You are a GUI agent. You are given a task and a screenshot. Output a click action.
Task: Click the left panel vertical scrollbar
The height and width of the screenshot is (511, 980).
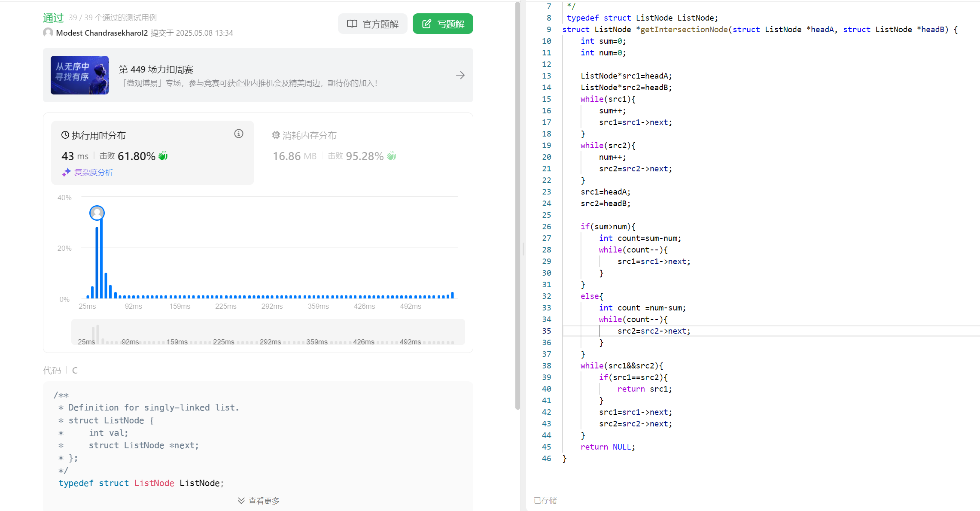pyautogui.click(x=517, y=206)
